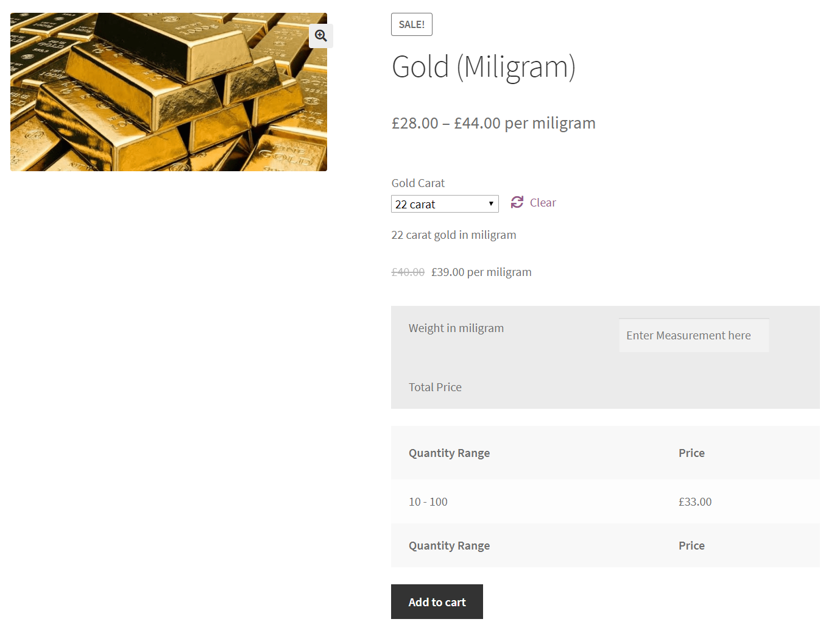Viewport: 837px width, 644px height.
Task: Click the Weight in miligram label
Action: coord(456,328)
